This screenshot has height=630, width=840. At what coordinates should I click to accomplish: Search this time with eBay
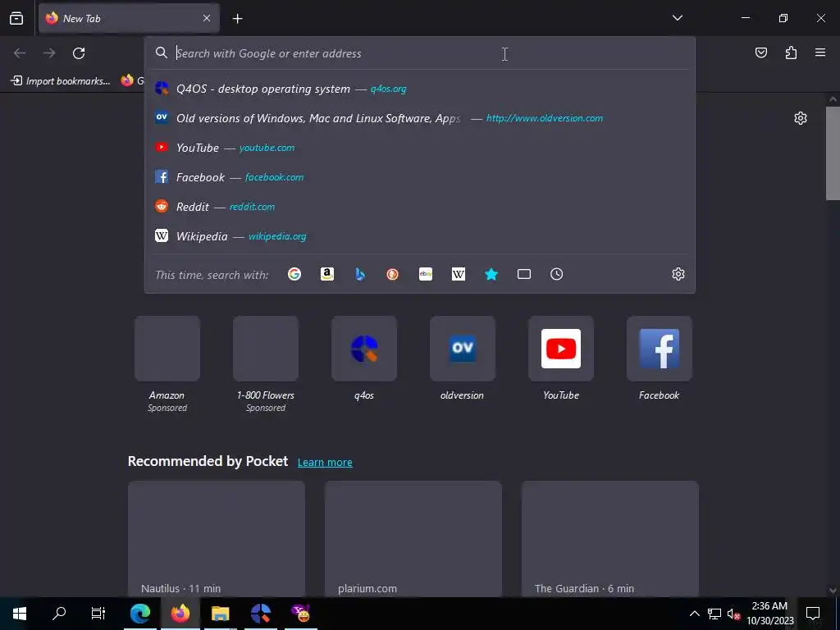(426, 274)
